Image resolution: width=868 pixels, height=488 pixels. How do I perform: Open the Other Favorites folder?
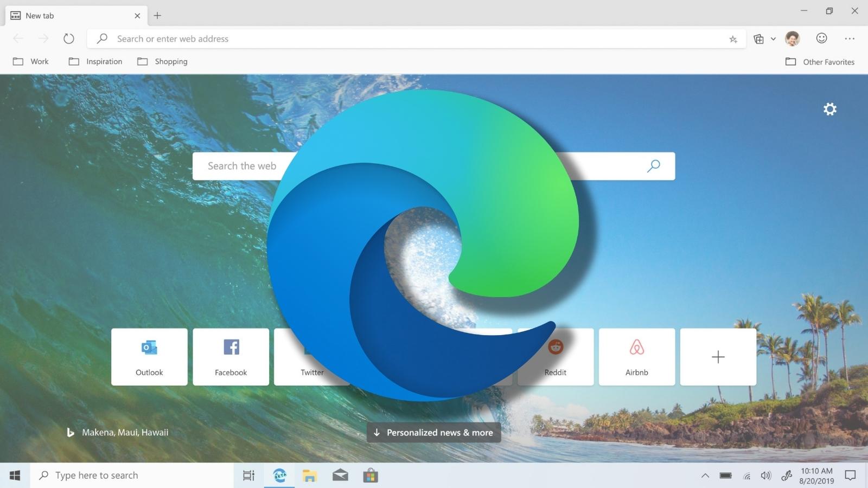[x=820, y=62]
